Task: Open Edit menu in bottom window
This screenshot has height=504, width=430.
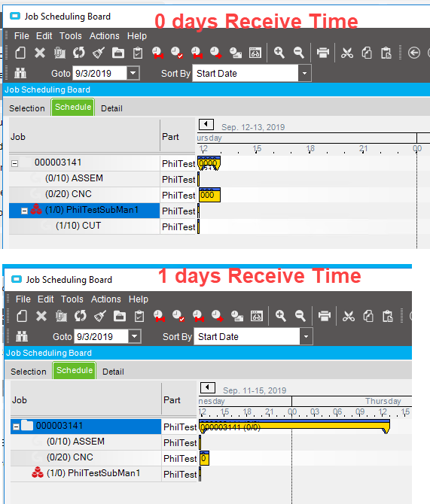Action: pos(46,299)
